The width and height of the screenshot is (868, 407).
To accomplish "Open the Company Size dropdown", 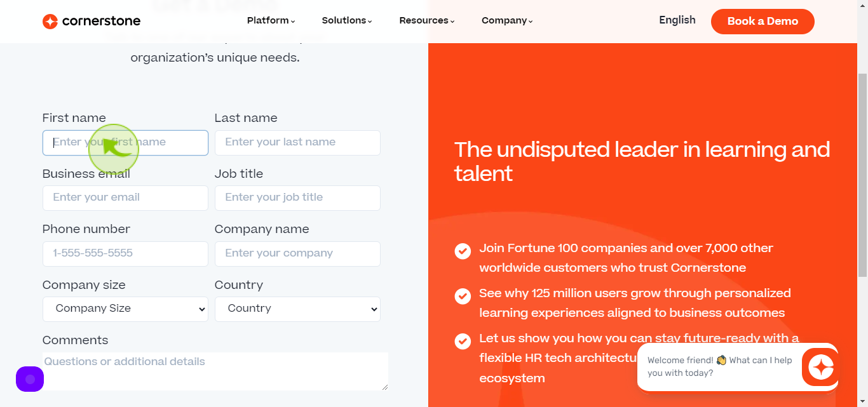I will (125, 309).
